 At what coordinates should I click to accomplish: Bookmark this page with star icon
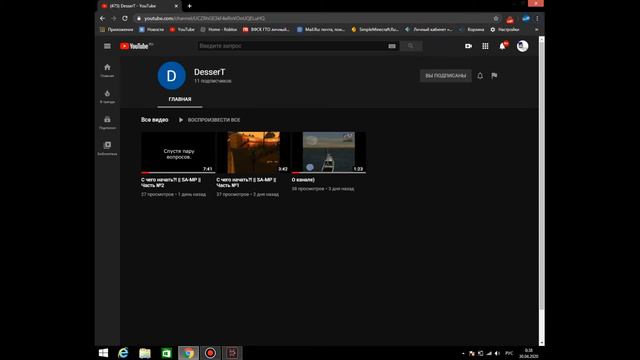[x=496, y=18]
